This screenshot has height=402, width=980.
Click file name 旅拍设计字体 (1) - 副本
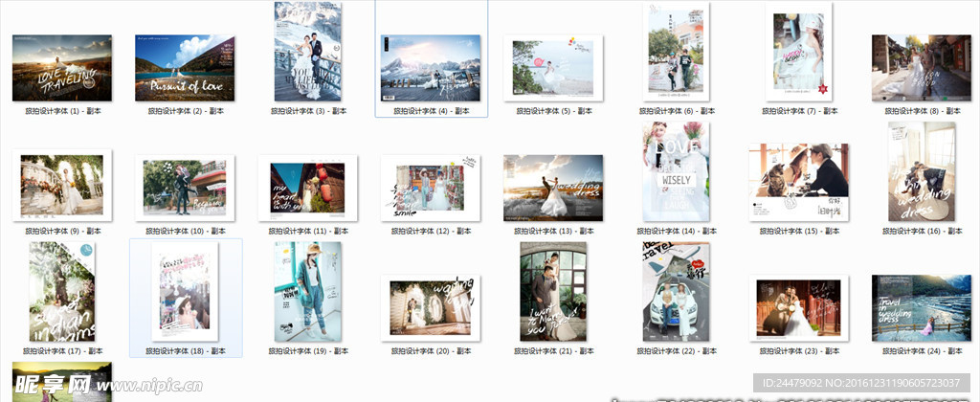tap(63, 111)
